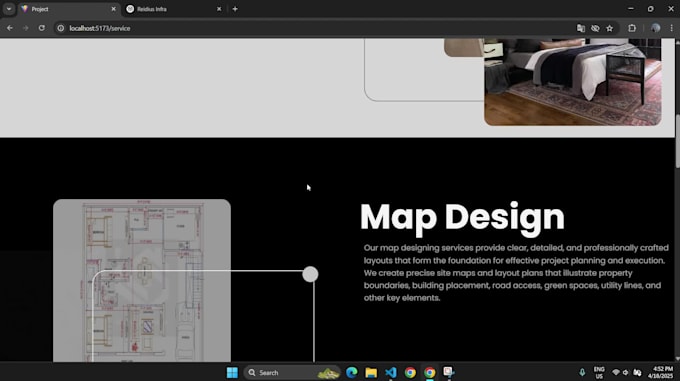Screen dimensions: 680x381
Task: Bookmark this page with the star
Action: click(x=610, y=28)
